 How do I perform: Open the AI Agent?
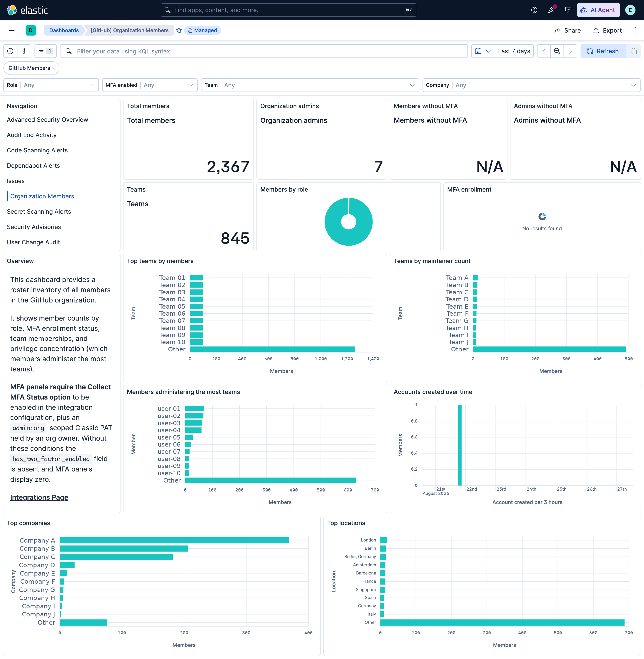[598, 10]
